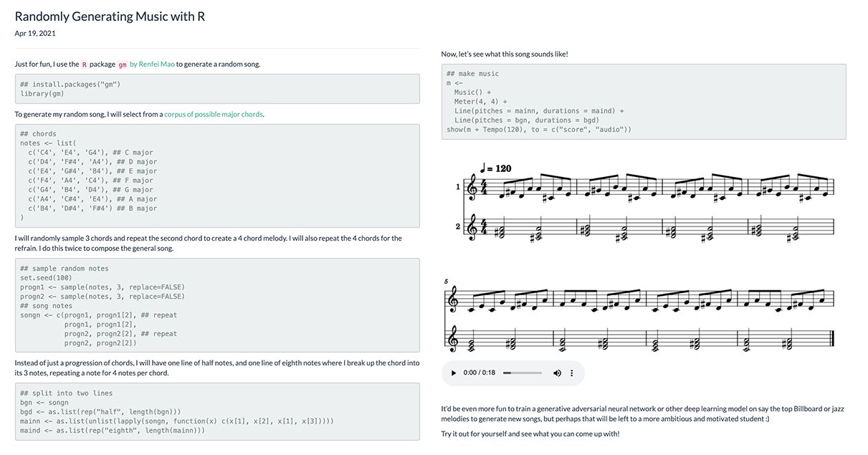868x455 pixels.
Task: Click the 'bgd <- as.list(rep("half"...' line
Action: (100, 412)
